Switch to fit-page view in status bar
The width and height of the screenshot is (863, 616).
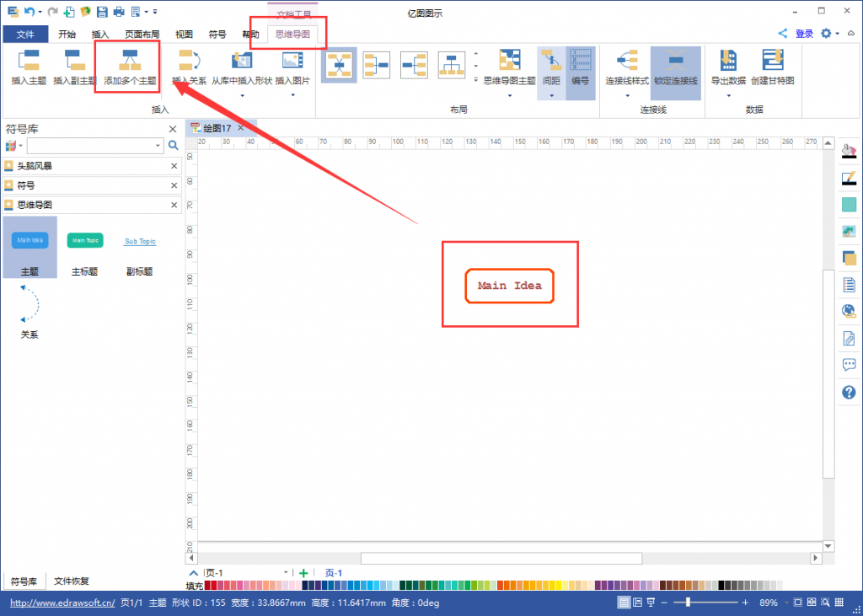click(x=797, y=603)
